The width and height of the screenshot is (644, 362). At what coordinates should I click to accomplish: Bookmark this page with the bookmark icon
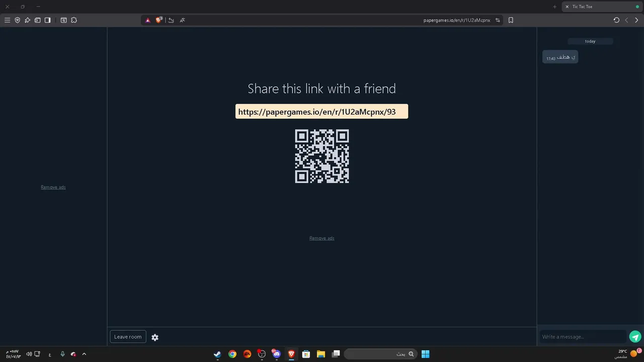click(x=511, y=20)
